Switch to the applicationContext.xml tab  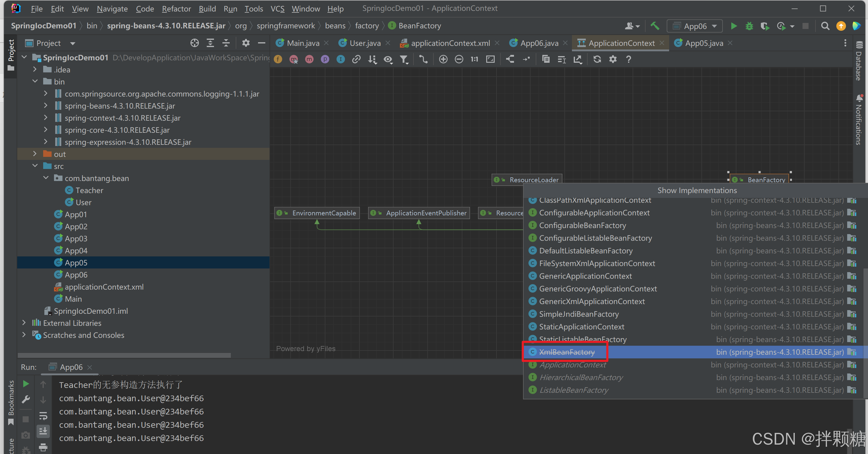(450, 43)
